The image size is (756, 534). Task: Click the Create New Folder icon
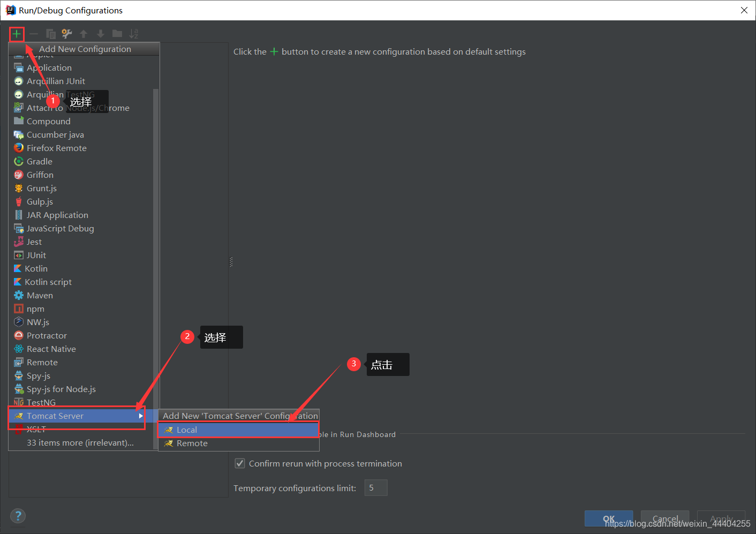(117, 34)
